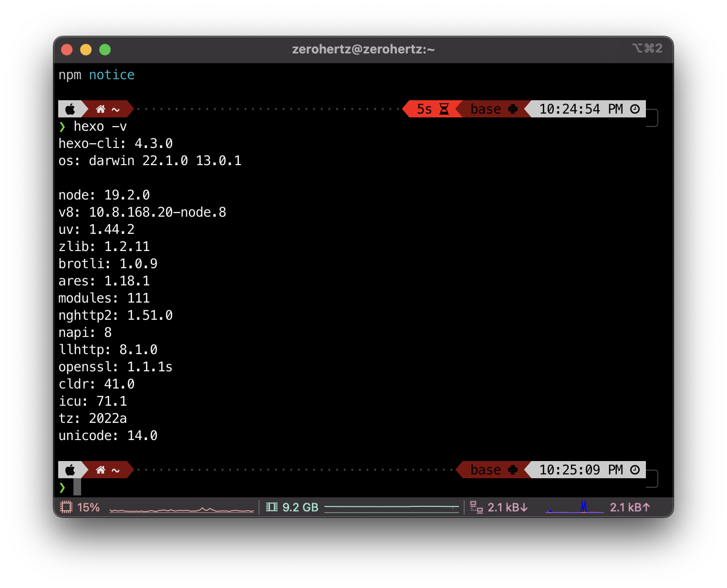The height and width of the screenshot is (588, 727).
Task: Click the uv: 1.44.2 line
Action: tap(96, 230)
